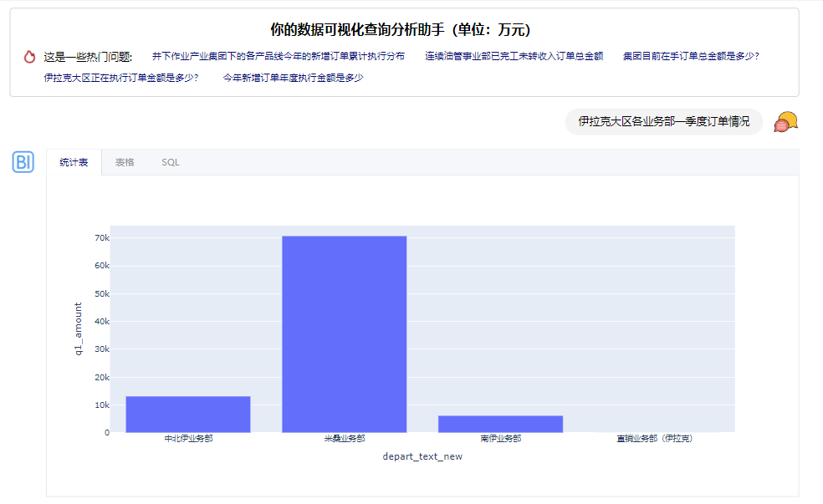Click the user chat bubble avatar icon
Image resolution: width=823 pixels, height=504 pixels.
(x=785, y=122)
